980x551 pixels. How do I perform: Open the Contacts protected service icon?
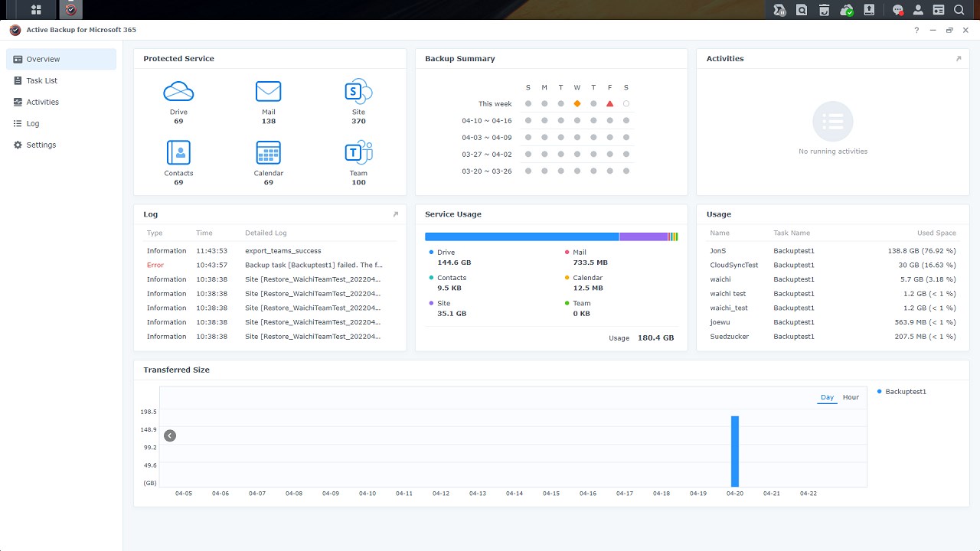pyautogui.click(x=178, y=152)
